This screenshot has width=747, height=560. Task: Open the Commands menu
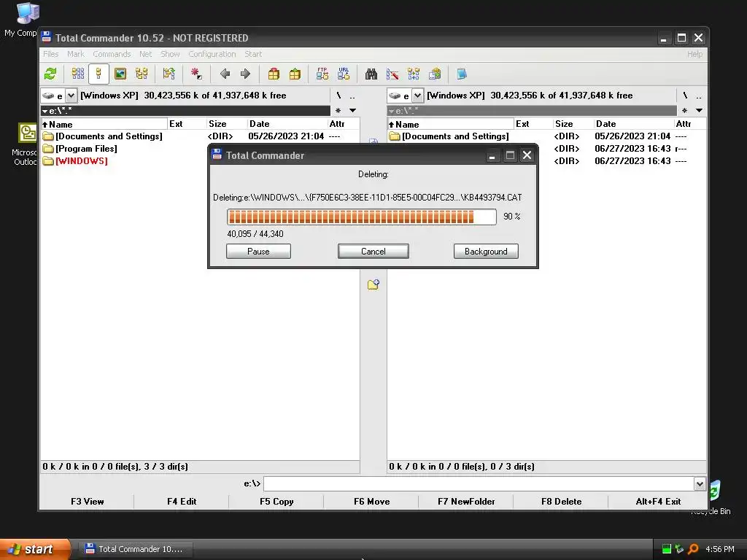[112, 54]
